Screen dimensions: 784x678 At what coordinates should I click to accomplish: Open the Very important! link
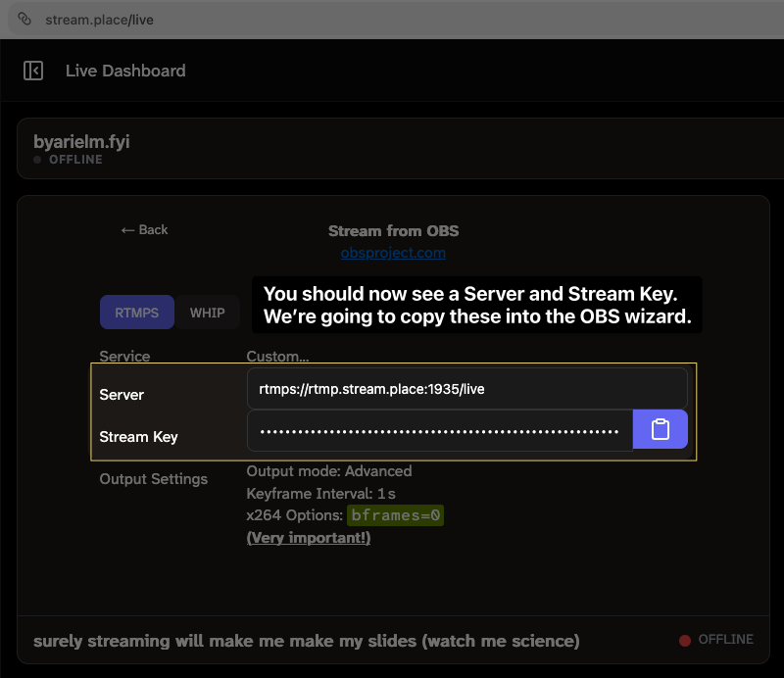309,538
